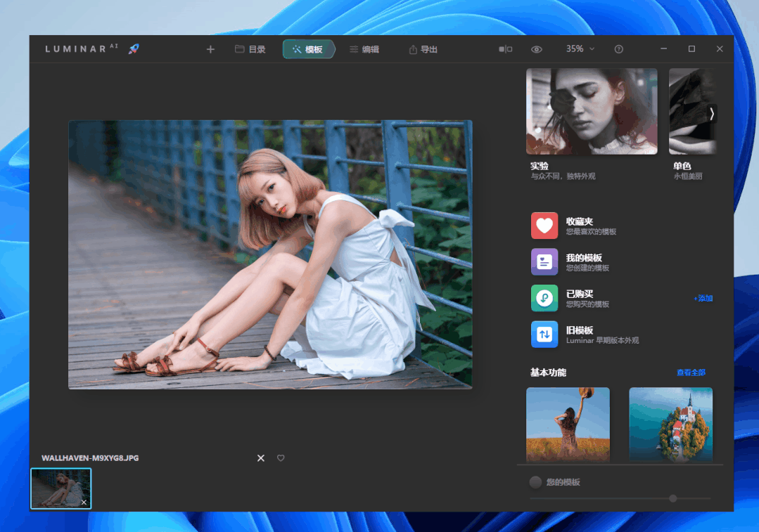Image resolution: width=759 pixels, height=532 pixels.
Task: Click the WALLHAVEN-M9XYG8.JPG filename
Action: click(90, 458)
